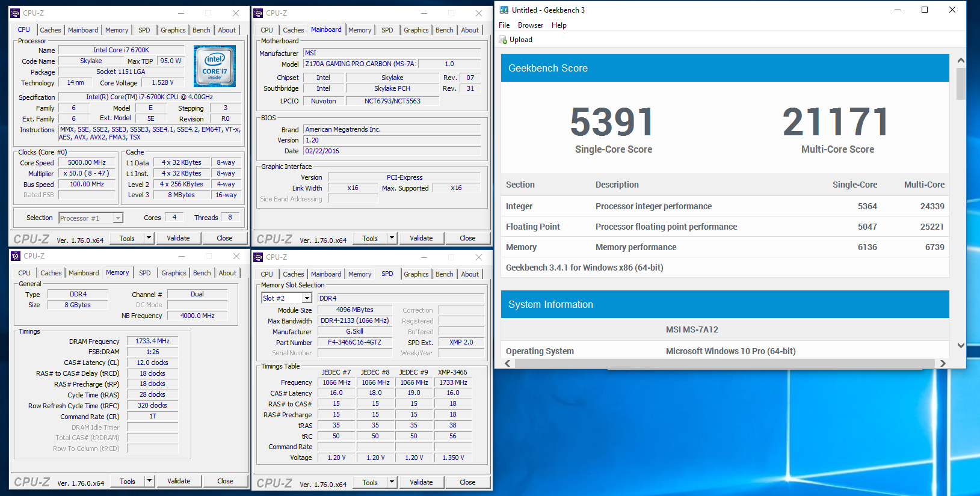980x496 pixels.
Task: Click Tools button in Memory window
Action: pos(128,481)
